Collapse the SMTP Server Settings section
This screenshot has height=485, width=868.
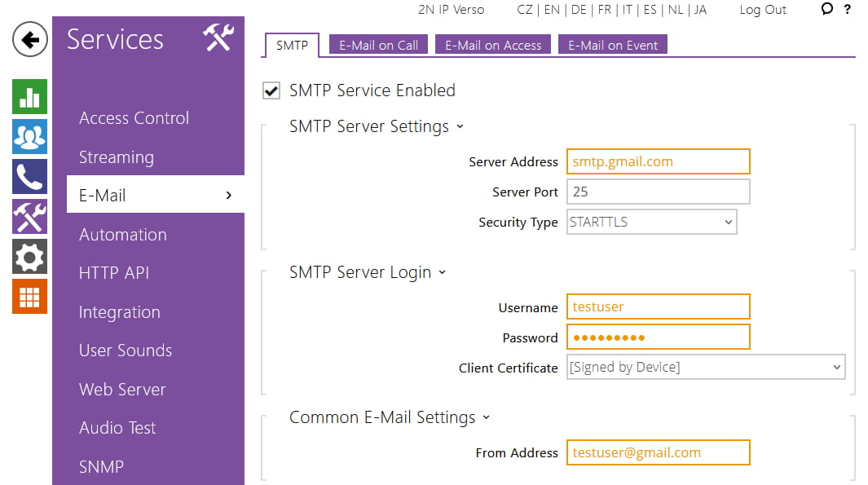pyautogui.click(x=460, y=127)
